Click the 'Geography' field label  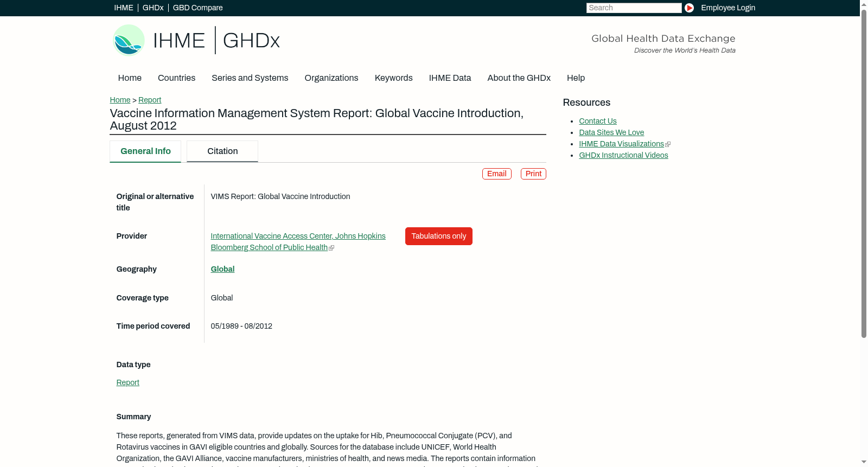coord(136,269)
